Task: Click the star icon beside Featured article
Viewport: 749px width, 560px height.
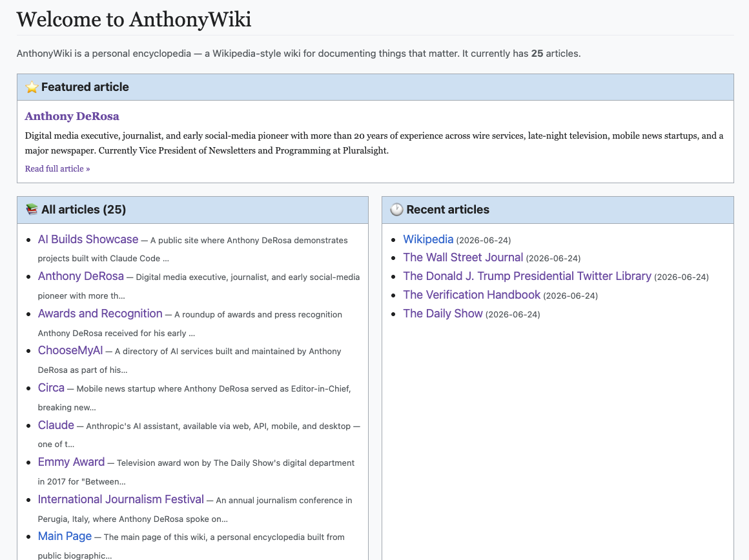Action: (32, 87)
